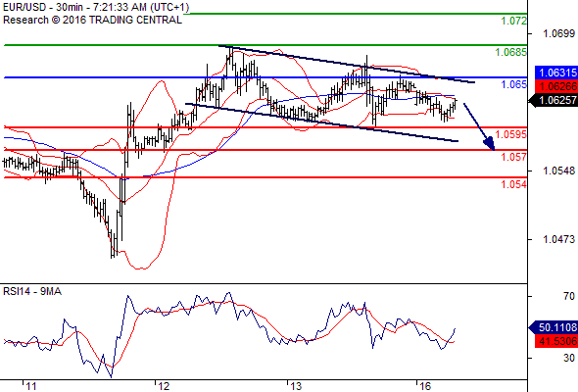Select the 1.0699 price axis value
The width and height of the screenshot is (578, 392).
click(558, 34)
